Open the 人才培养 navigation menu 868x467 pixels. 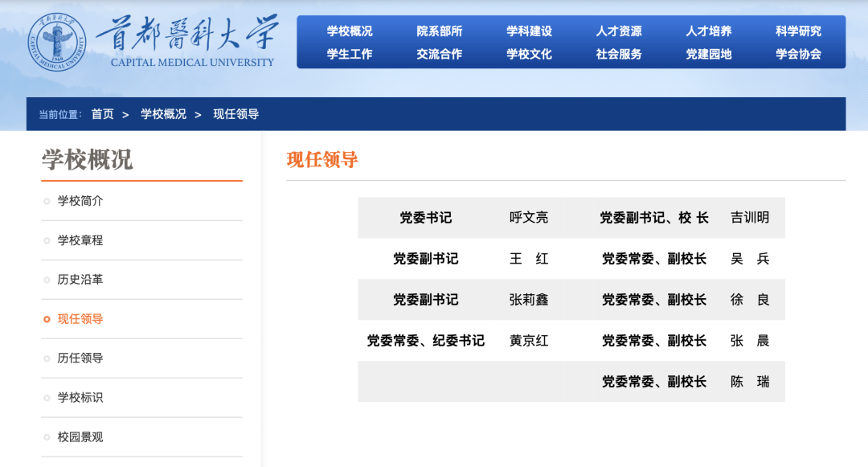[x=709, y=31]
